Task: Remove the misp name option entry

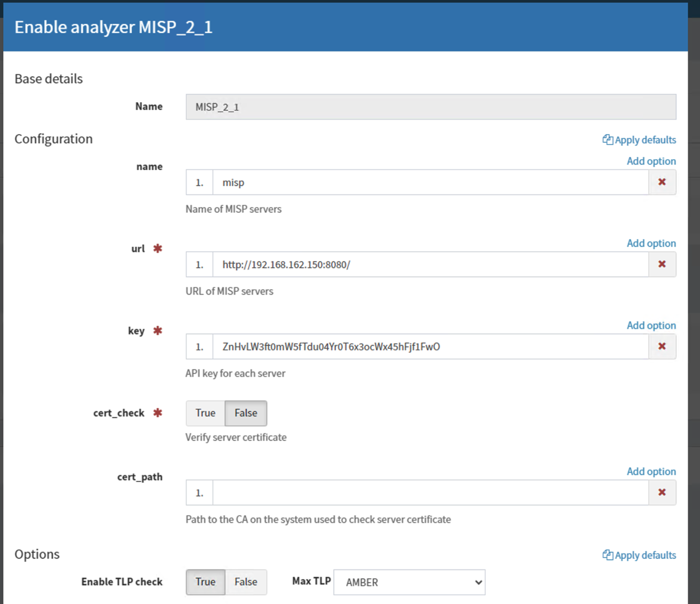Action: pyautogui.click(x=661, y=182)
